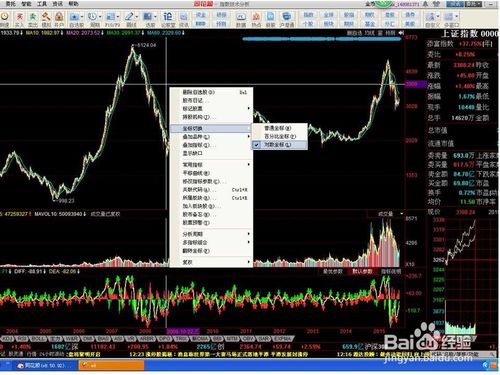Choose 百分比坐标 in the submenu
Viewport: 500px width, 375px height.
pyautogui.click(x=279, y=136)
